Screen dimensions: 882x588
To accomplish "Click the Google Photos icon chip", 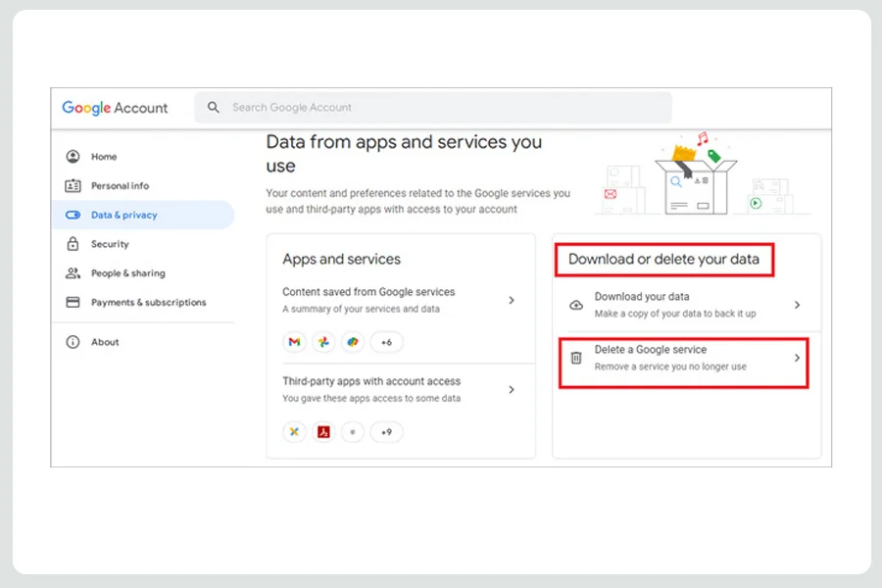I will pos(323,342).
